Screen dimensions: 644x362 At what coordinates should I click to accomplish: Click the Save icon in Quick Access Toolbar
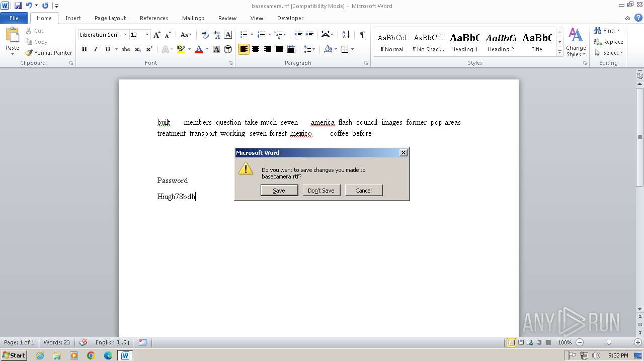(18, 6)
